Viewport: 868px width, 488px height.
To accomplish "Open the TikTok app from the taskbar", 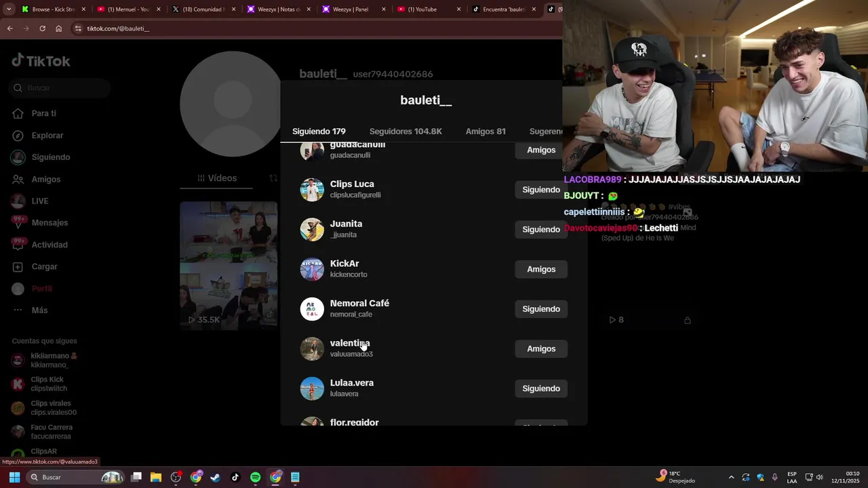I will [x=235, y=477].
